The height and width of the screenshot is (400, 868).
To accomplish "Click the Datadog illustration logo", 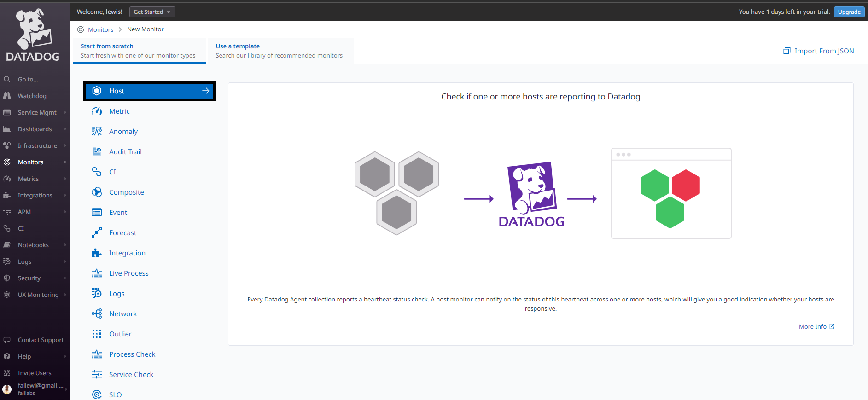I will click(x=532, y=194).
